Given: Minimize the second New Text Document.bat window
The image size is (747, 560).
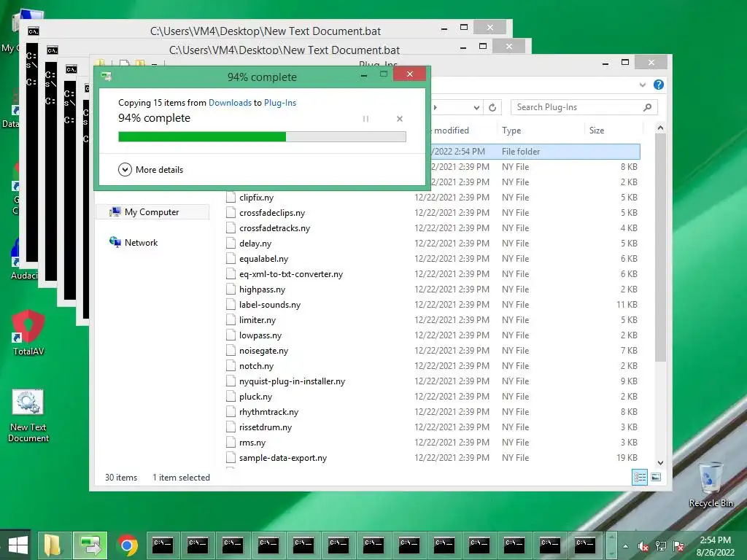Looking at the screenshot, I should click(x=463, y=47).
